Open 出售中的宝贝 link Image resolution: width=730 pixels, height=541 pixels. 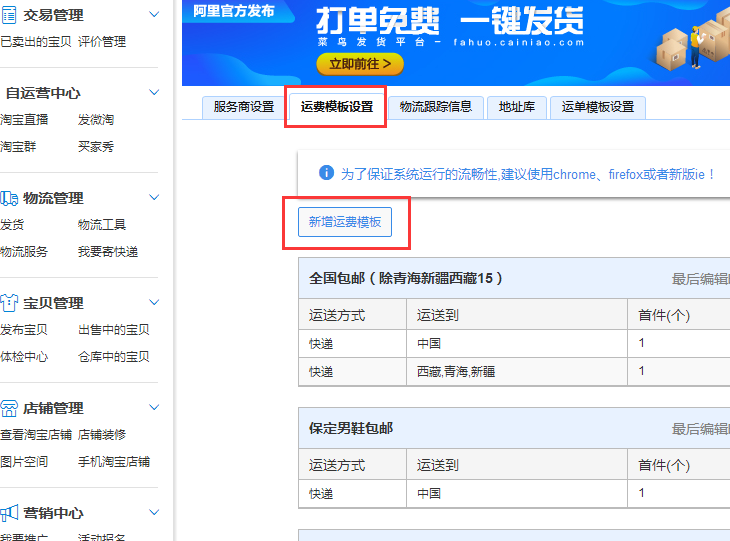coord(114,330)
